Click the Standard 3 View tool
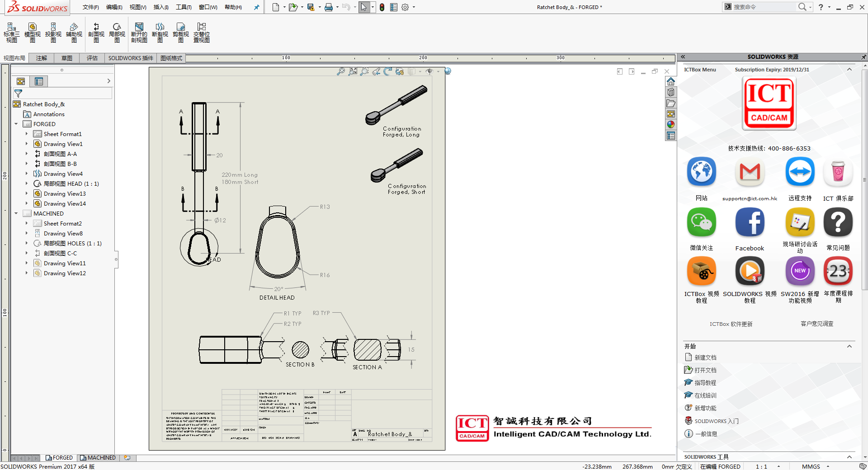This screenshot has height=470, width=868. (12, 33)
